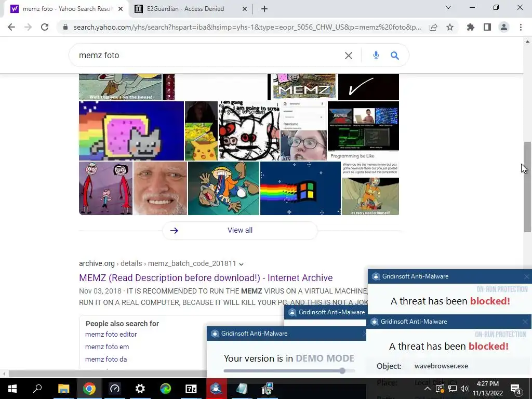
Task: Open Gridinsoft Anti-Malware taskbar icon
Action: pyautogui.click(x=216, y=389)
